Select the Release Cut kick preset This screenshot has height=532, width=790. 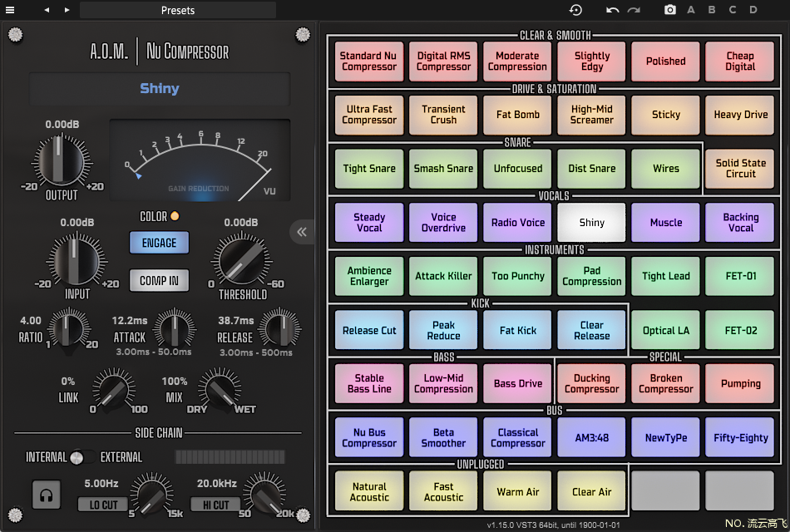pos(369,331)
